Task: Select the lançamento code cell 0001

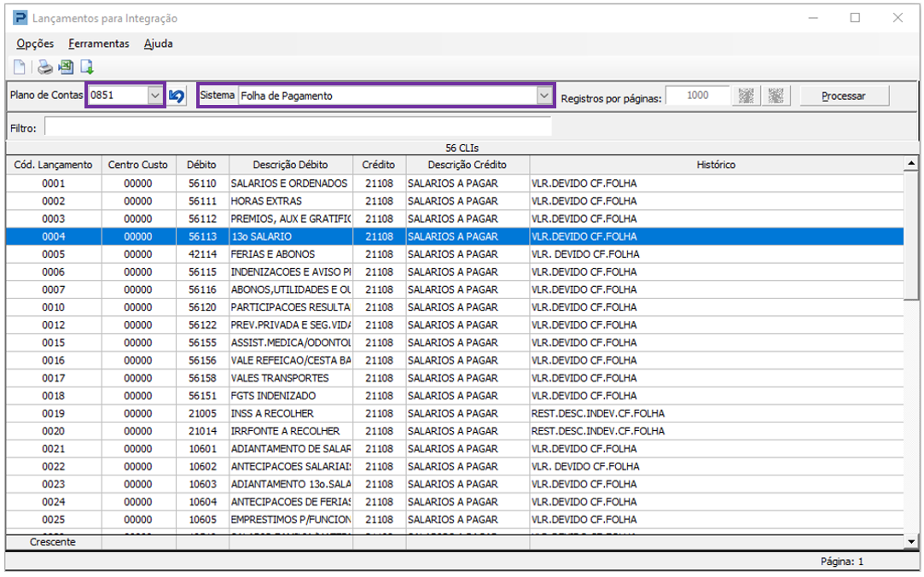Action: [x=53, y=184]
